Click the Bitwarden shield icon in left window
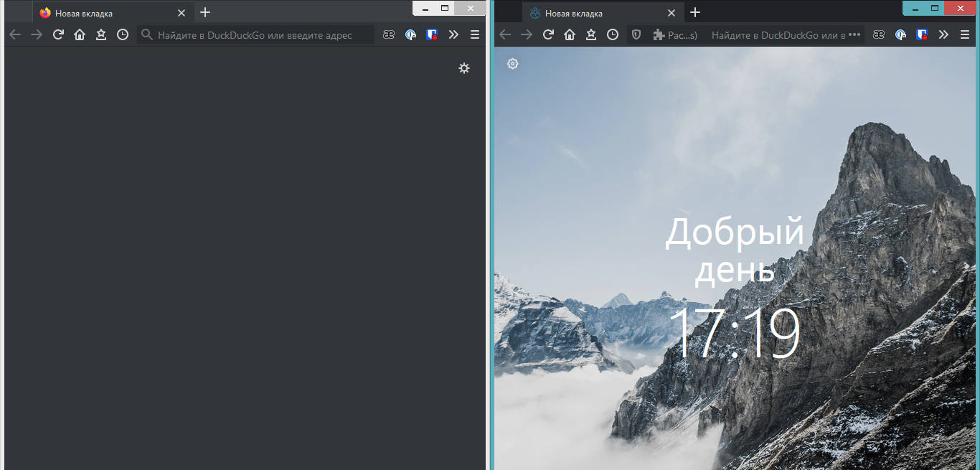The height and width of the screenshot is (470, 980). coord(432,34)
